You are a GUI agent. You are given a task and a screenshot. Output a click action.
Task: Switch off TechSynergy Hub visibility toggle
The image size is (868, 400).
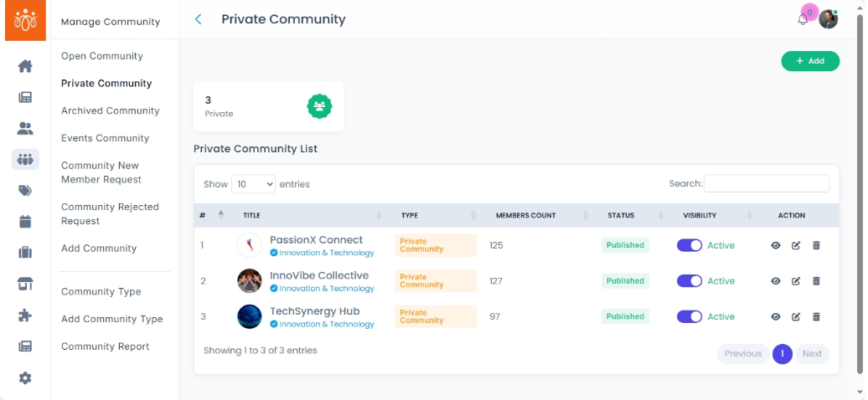pos(690,316)
